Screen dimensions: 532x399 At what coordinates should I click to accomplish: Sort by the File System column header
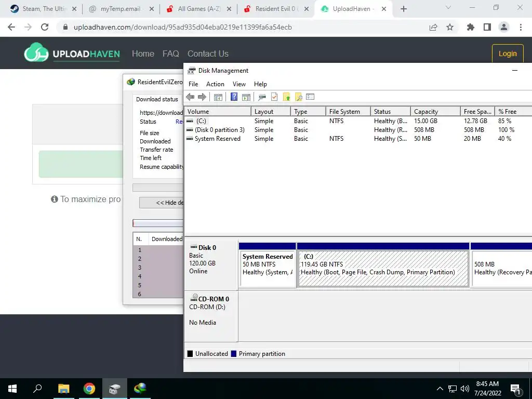pyautogui.click(x=348, y=112)
